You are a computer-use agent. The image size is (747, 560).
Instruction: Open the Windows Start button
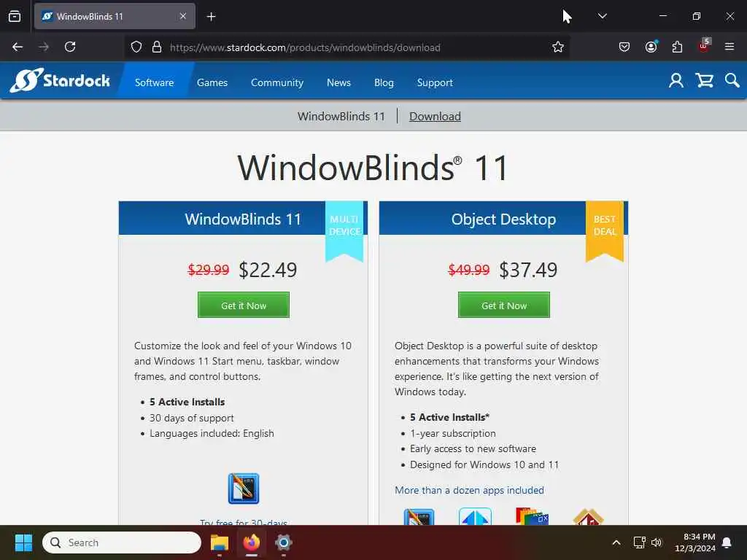coord(23,542)
